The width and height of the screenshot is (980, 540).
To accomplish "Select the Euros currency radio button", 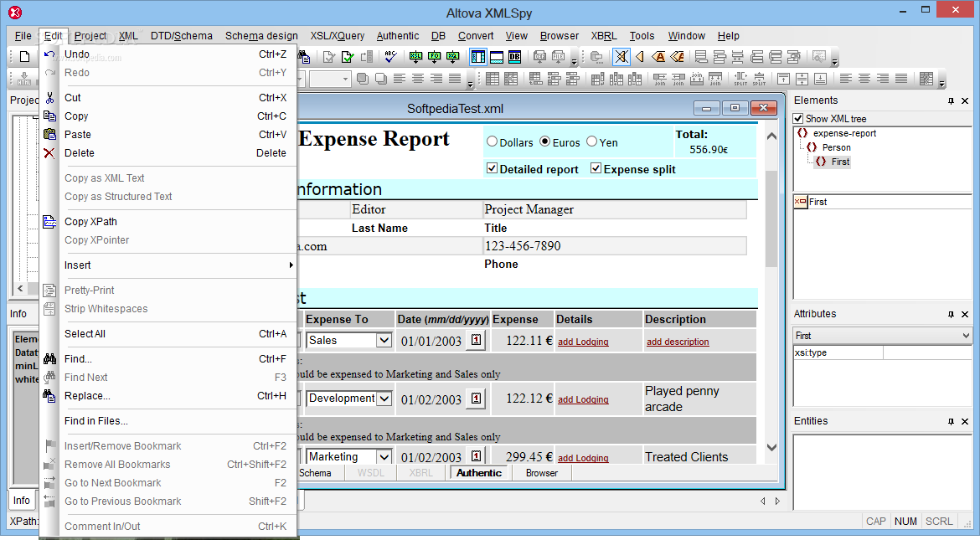I will point(545,141).
